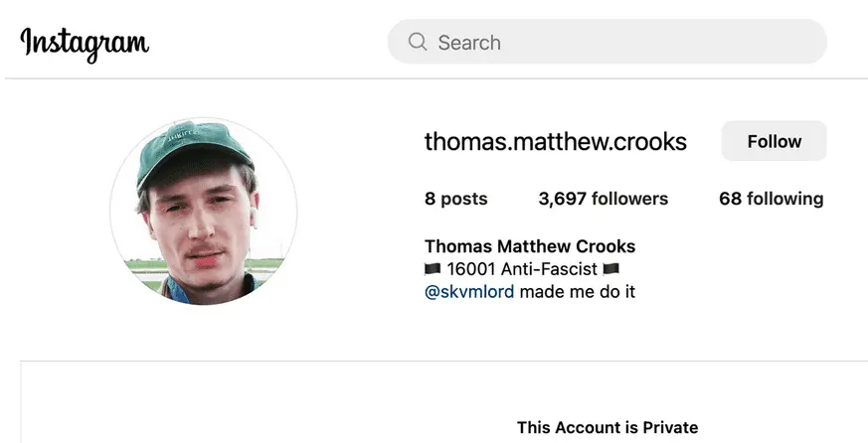Open the 68 following list
This screenshot has width=868, height=443.
tap(771, 199)
